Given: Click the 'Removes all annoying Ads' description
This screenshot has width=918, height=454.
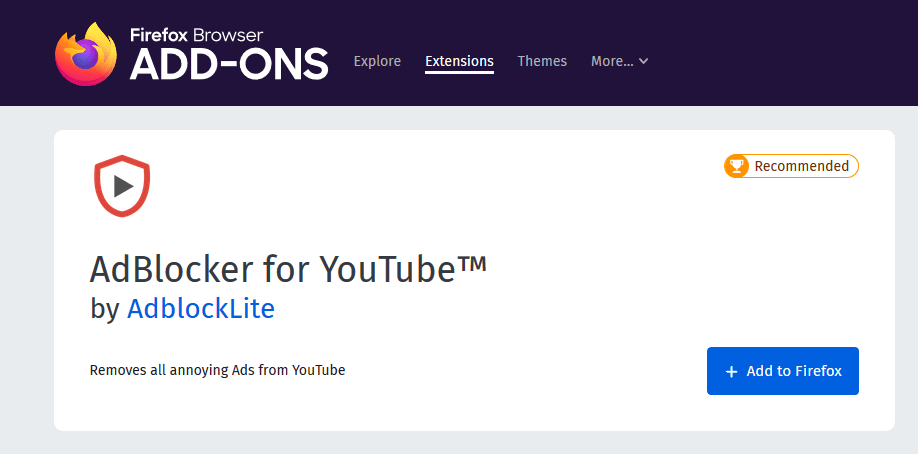Looking at the screenshot, I should point(217,370).
